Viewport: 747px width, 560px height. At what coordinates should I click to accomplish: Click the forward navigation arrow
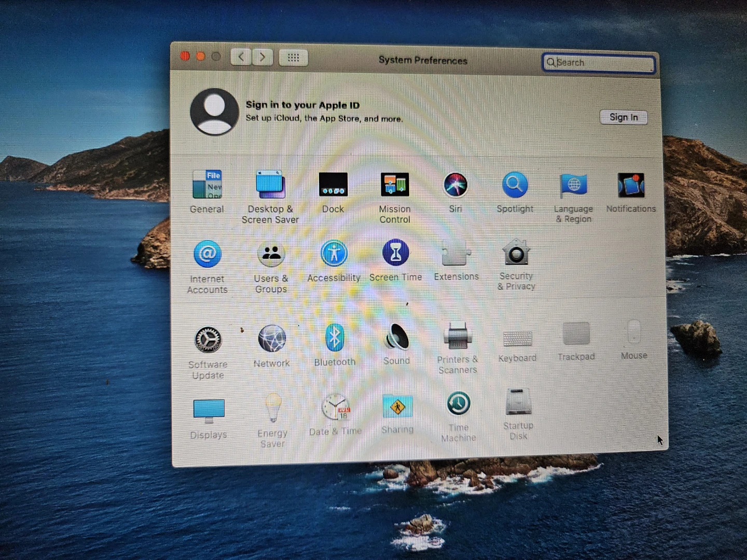pyautogui.click(x=262, y=57)
